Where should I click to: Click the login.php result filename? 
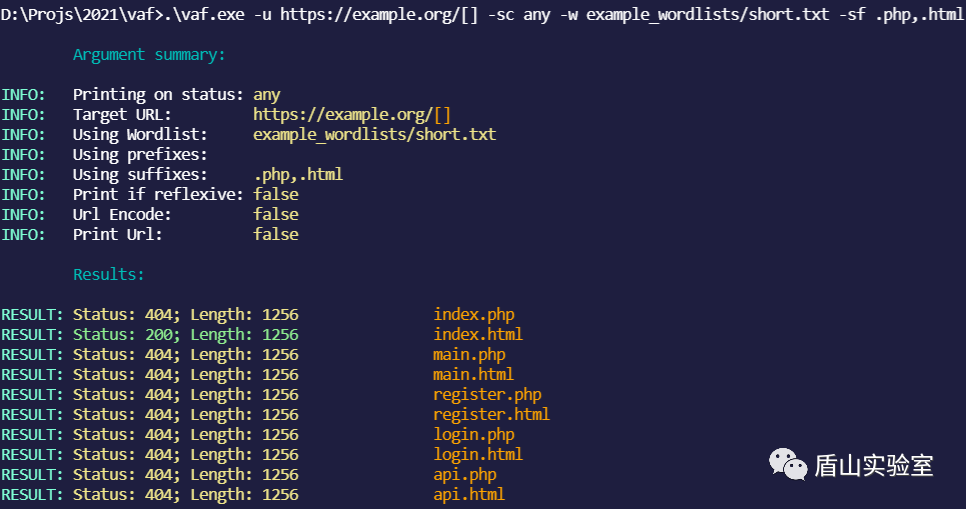473,434
